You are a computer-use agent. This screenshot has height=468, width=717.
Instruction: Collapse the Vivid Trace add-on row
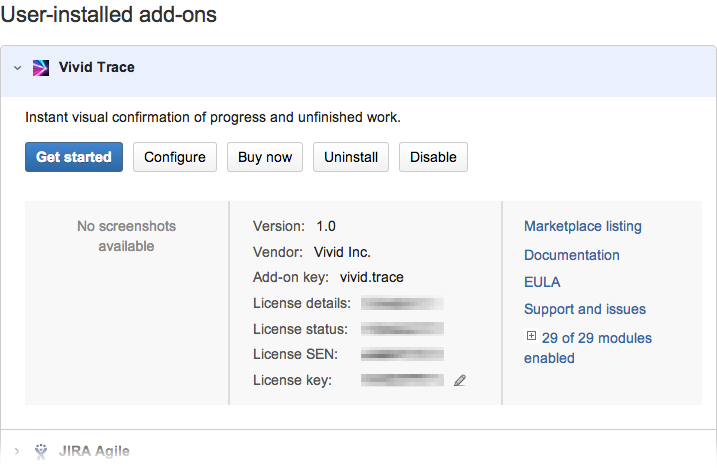click(17, 68)
